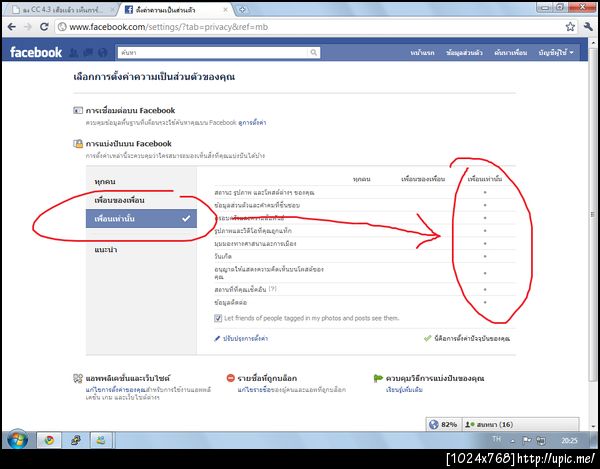
Task: Close the Facebook privacy settings tab
Action: pyautogui.click(x=226, y=10)
